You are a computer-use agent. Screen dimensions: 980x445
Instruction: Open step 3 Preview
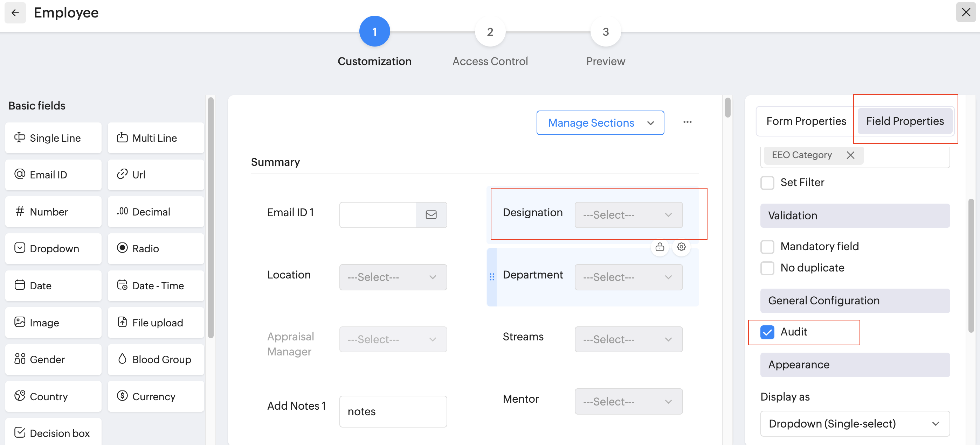605,32
